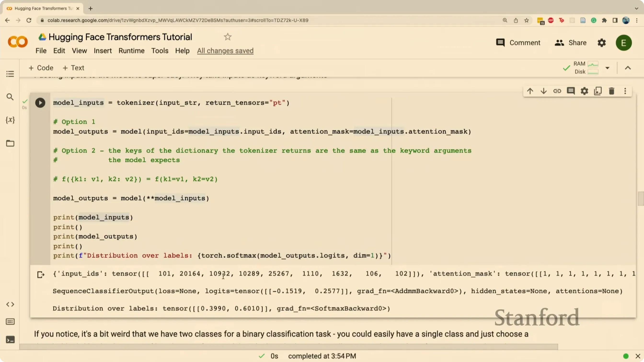
Task: Open the Files folder panel icon
Action: (x=10, y=143)
